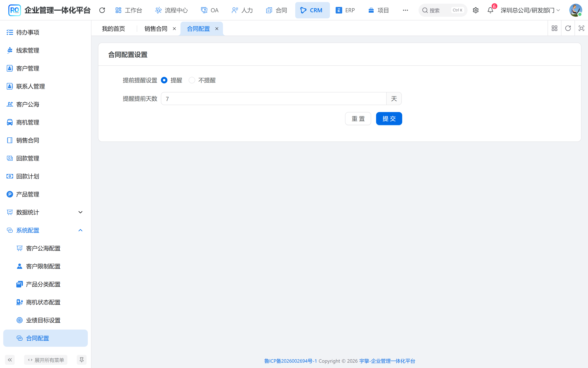The height and width of the screenshot is (368, 588).
Task: Open 产品管理 in the sidebar
Action: point(46,194)
